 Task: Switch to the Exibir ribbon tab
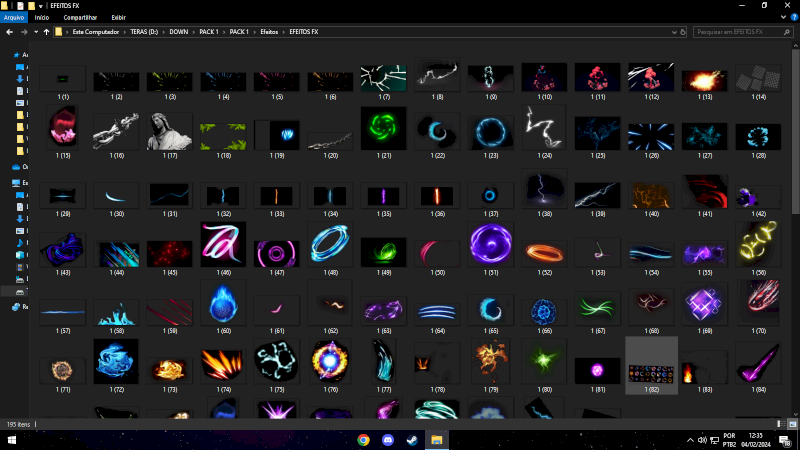coord(118,17)
